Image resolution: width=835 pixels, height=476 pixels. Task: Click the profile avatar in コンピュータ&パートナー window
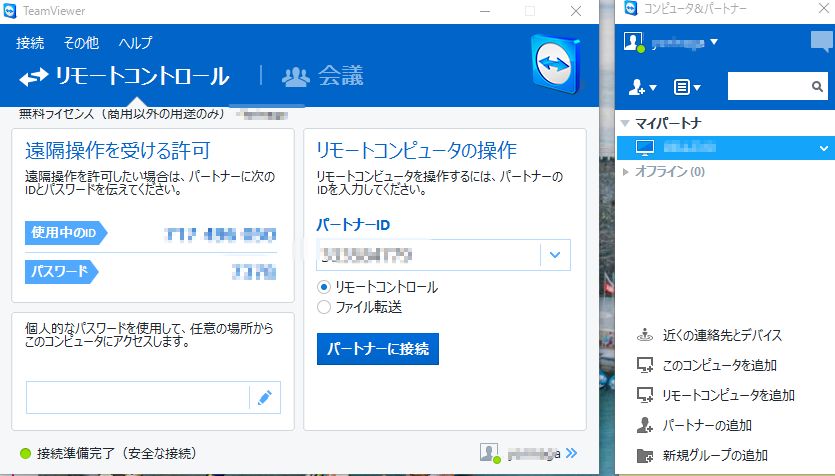(634, 42)
